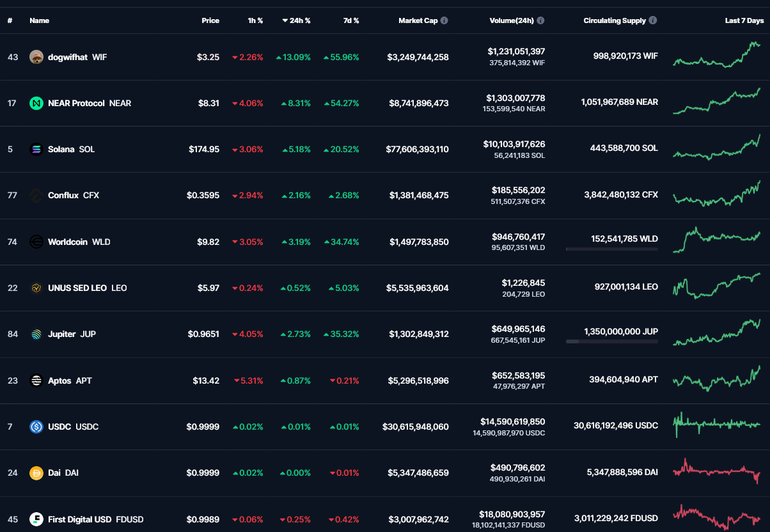Click Solana market cap $77,606,393,110

(418, 149)
